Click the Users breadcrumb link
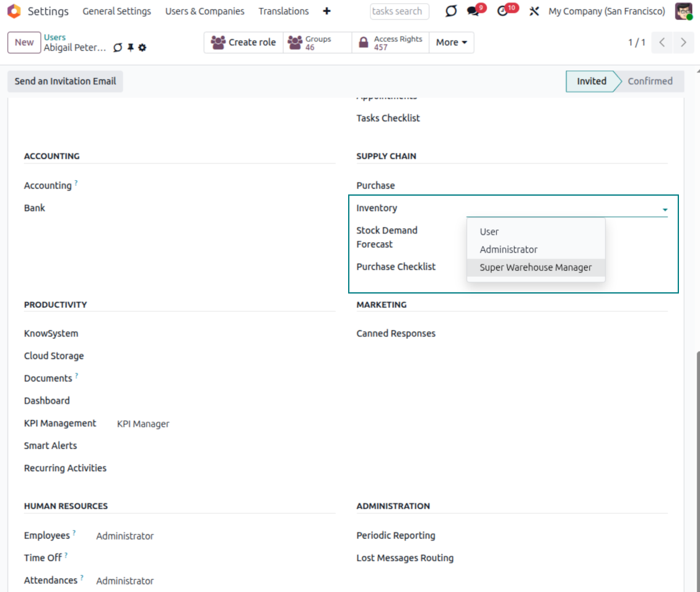 pyautogui.click(x=55, y=37)
